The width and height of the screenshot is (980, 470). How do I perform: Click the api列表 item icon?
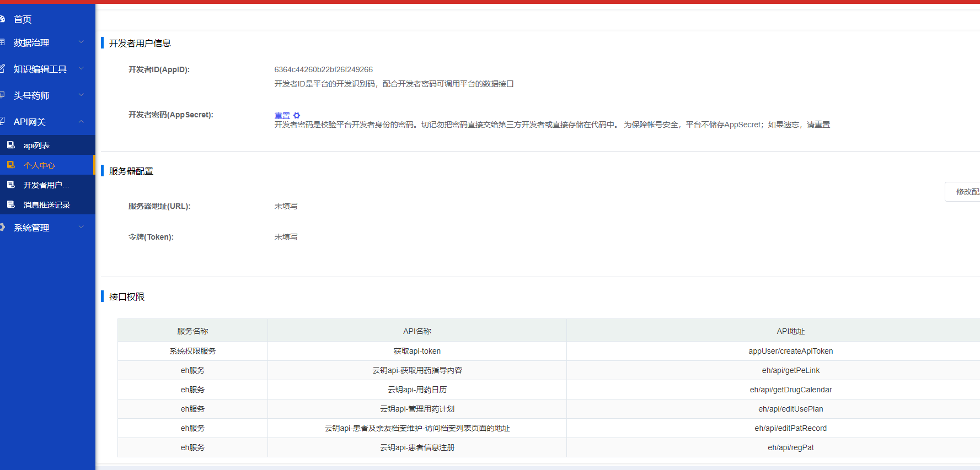coord(10,145)
